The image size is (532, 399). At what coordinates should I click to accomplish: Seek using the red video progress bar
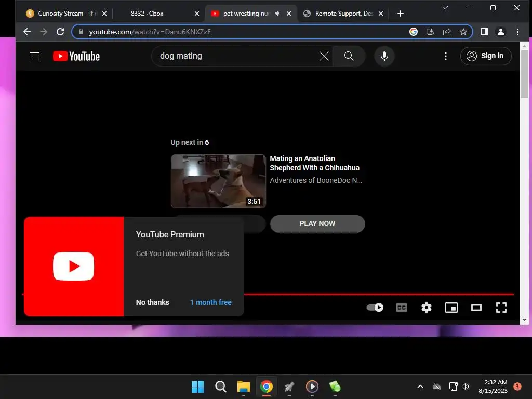coord(379,294)
